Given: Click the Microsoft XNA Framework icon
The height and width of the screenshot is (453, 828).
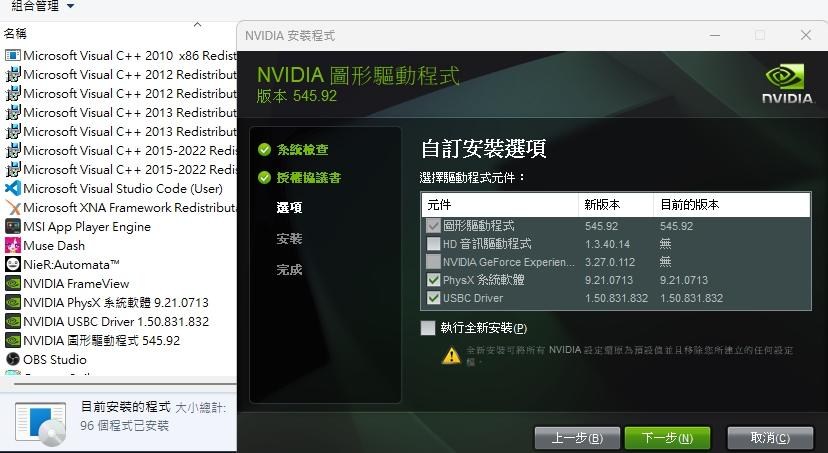Looking at the screenshot, I should (x=13, y=207).
